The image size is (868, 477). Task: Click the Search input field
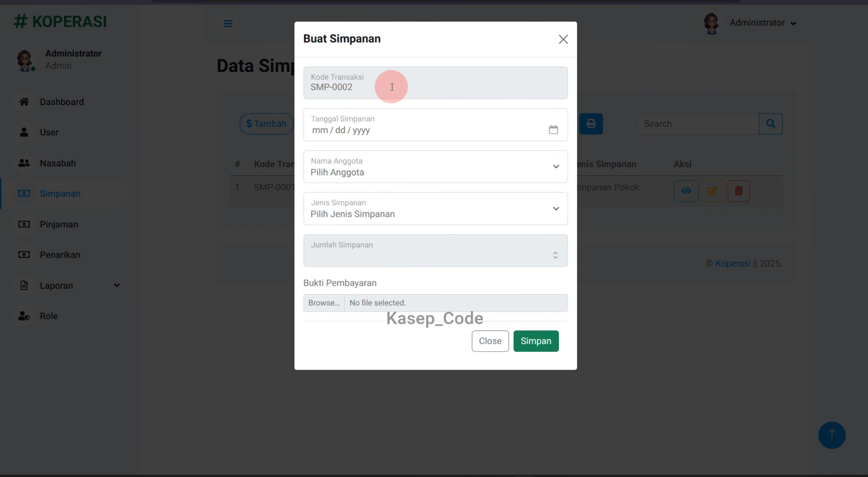pyautogui.click(x=698, y=124)
